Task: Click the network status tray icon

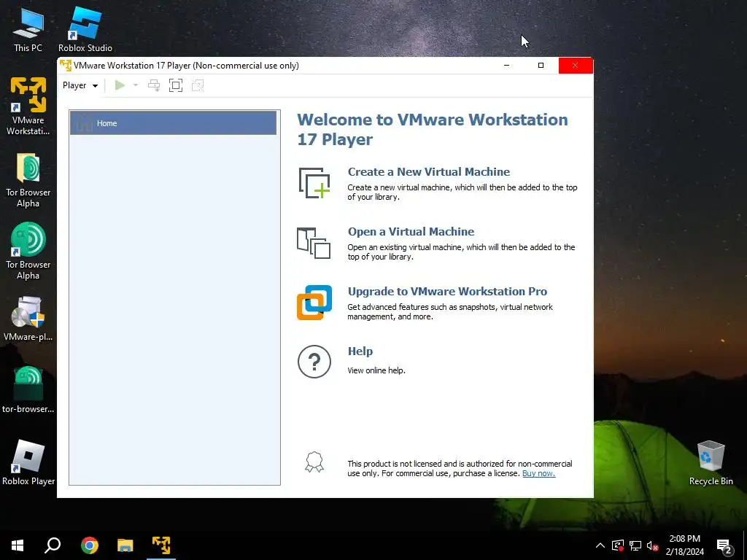Action: [635, 545]
